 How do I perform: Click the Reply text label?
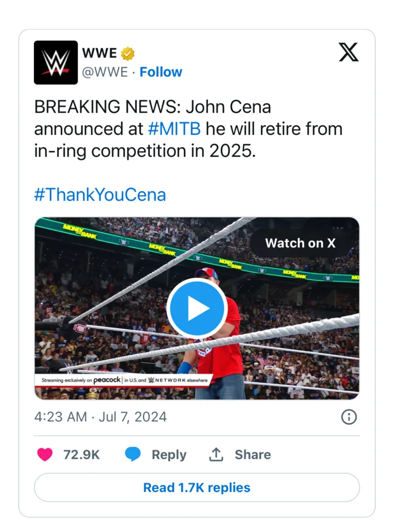[169, 455]
